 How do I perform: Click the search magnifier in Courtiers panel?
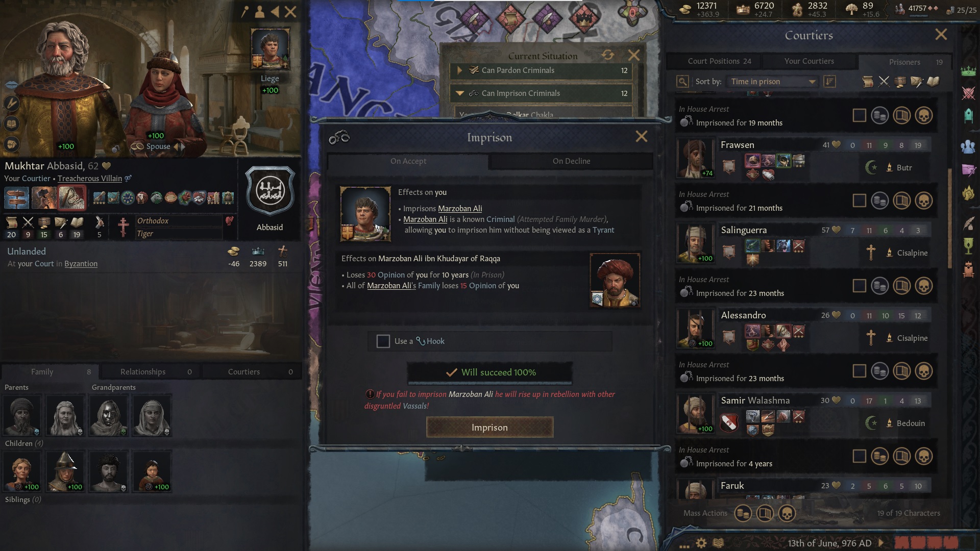[682, 82]
